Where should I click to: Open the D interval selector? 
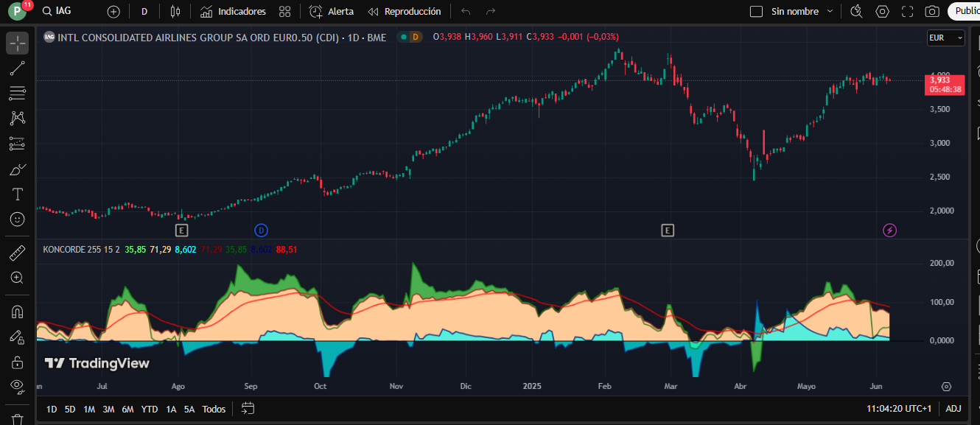click(x=144, y=12)
